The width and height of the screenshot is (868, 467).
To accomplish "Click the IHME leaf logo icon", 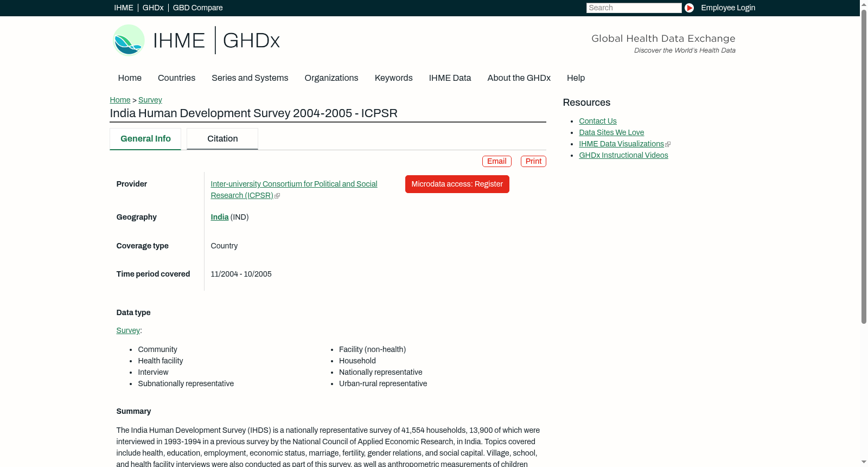I will [x=129, y=40].
